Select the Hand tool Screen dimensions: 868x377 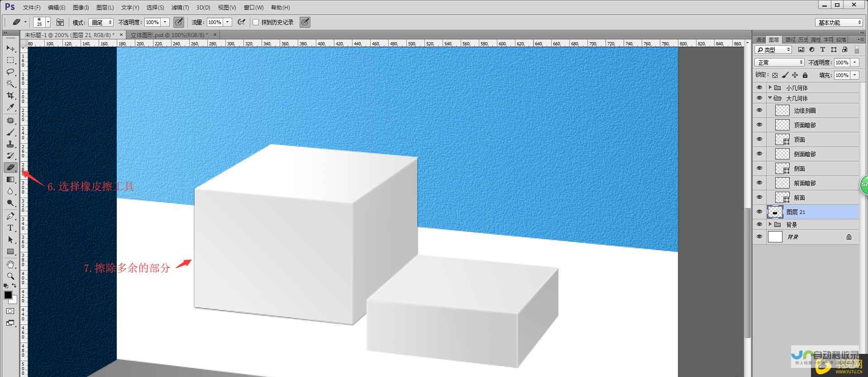point(10,264)
